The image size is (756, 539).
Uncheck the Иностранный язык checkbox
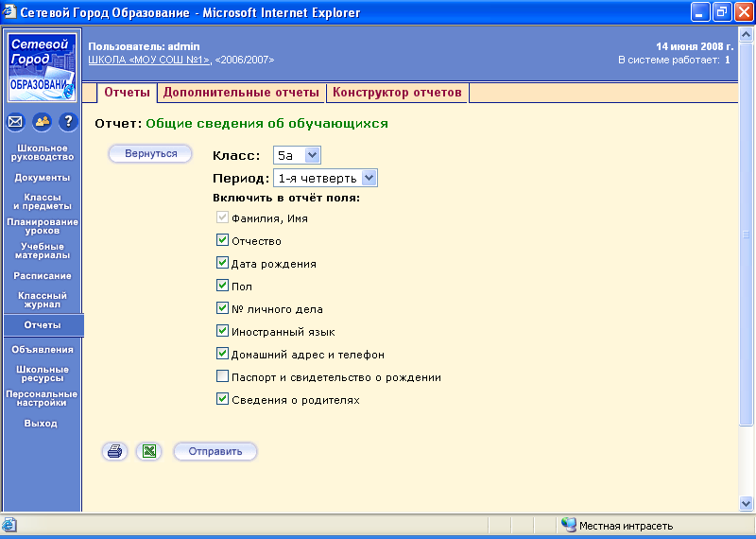coord(222,331)
